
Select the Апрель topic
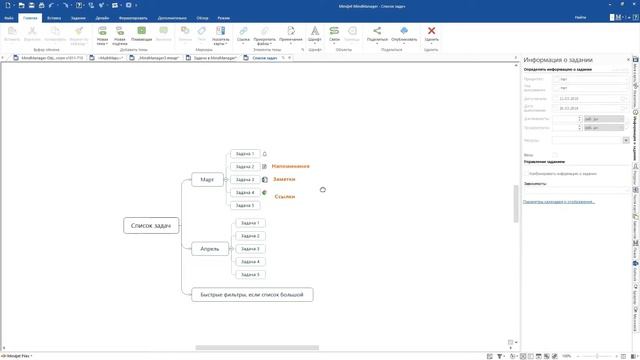click(210, 249)
